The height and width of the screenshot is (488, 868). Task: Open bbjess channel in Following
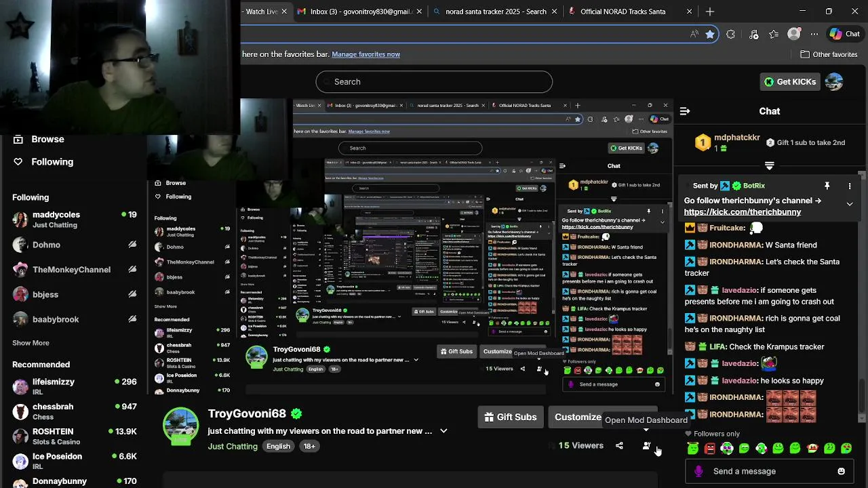pyautogui.click(x=75, y=295)
